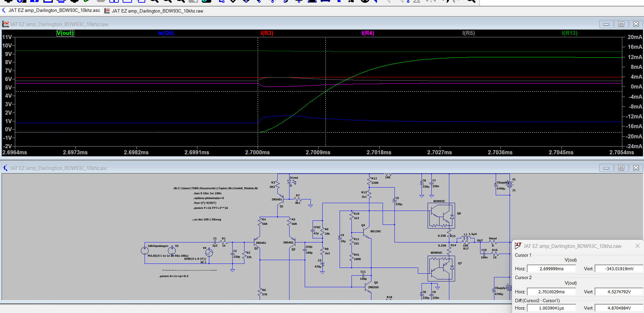Image resolution: width=644 pixels, height=313 pixels.
Task: Click the 11V left axis label
Action: tap(7, 37)
